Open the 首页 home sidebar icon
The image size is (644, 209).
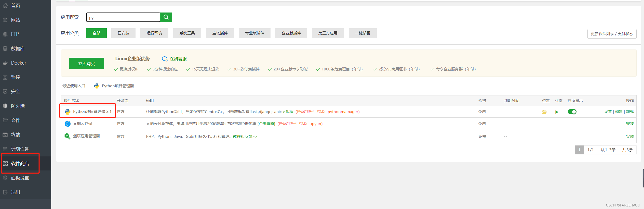[5, 5]
